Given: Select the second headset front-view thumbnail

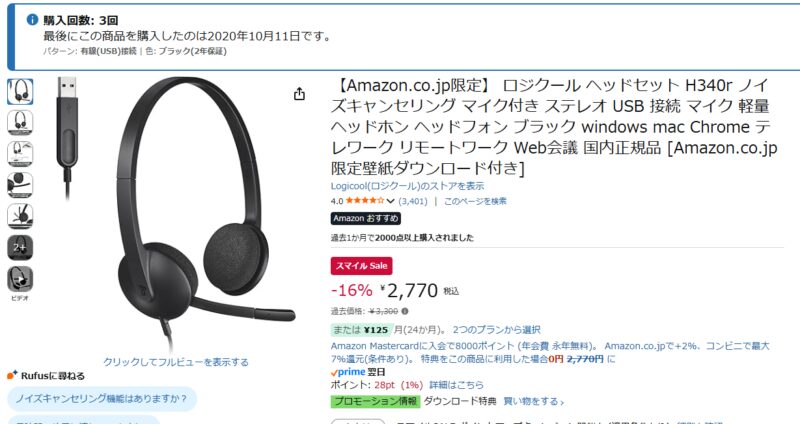Looking at the screenshot, I should [20, 123].
